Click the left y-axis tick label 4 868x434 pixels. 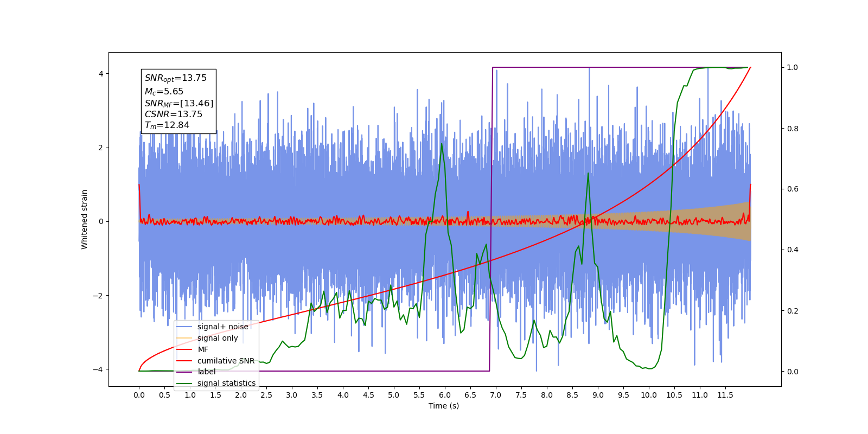[x=101, y=74]
